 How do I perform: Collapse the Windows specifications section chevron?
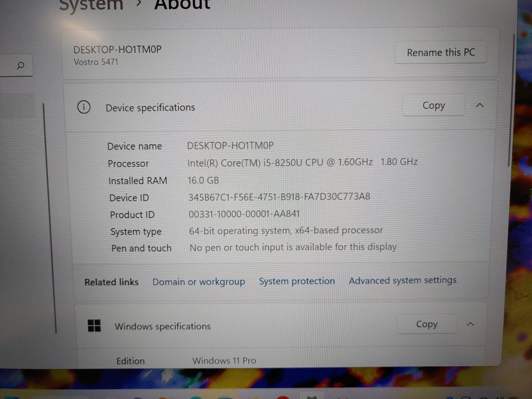470,324
